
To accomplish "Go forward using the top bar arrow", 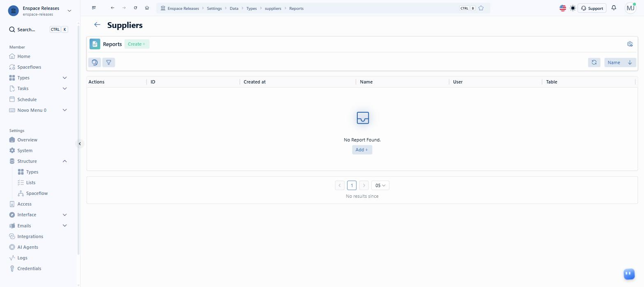I will [x=124, y=8].
